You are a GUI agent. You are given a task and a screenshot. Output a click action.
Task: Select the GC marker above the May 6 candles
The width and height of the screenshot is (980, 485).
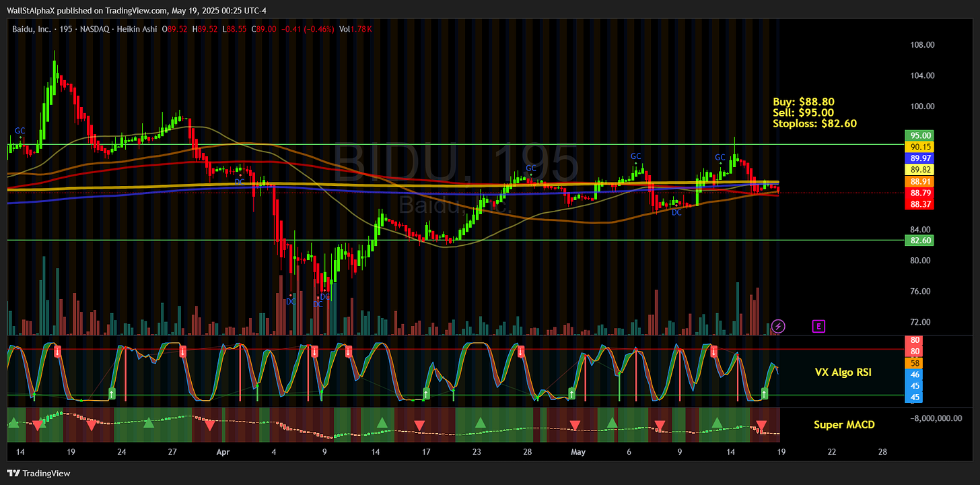tap(635, 156)
